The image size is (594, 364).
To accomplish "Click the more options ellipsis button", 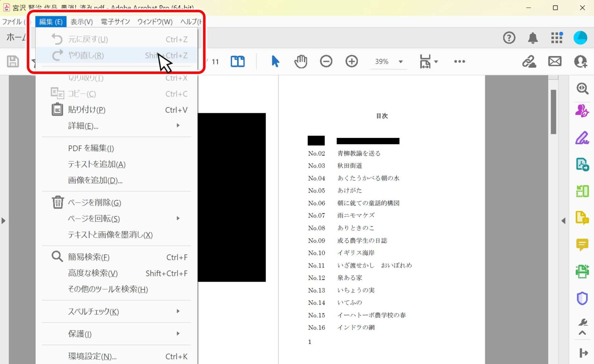I will point(459,61).
